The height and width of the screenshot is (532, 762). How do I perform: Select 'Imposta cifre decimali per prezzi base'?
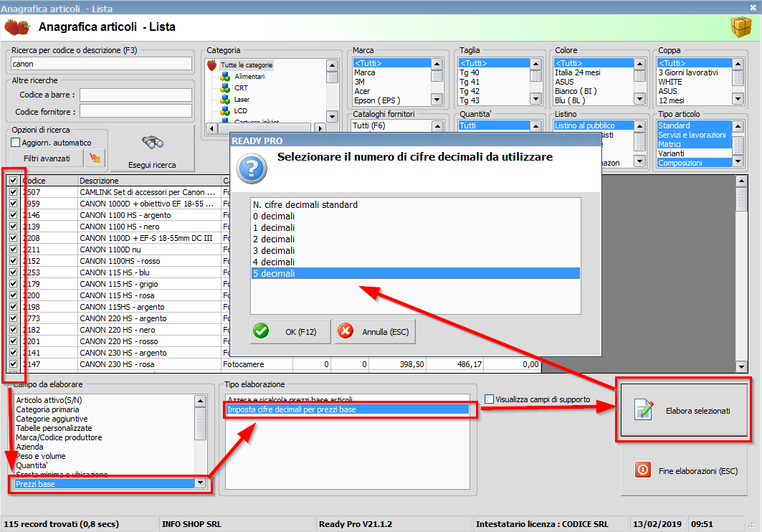(348, 409)
